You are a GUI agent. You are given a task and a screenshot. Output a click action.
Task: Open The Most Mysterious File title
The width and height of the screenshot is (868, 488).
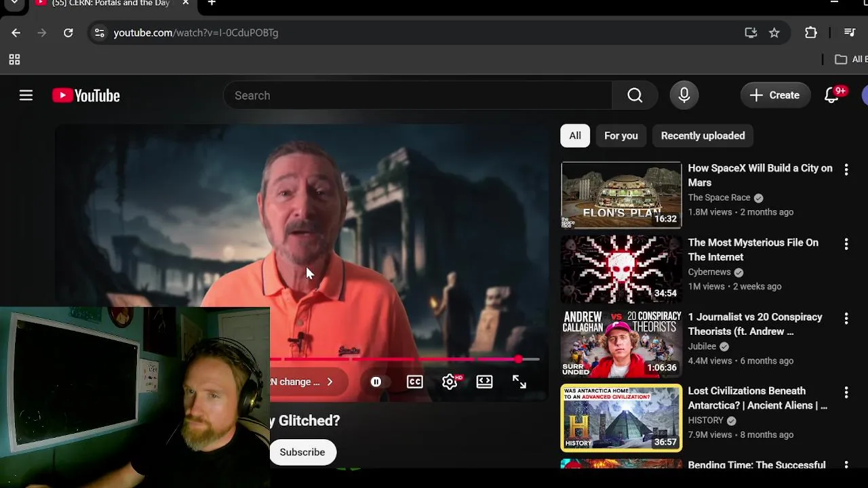753,249
